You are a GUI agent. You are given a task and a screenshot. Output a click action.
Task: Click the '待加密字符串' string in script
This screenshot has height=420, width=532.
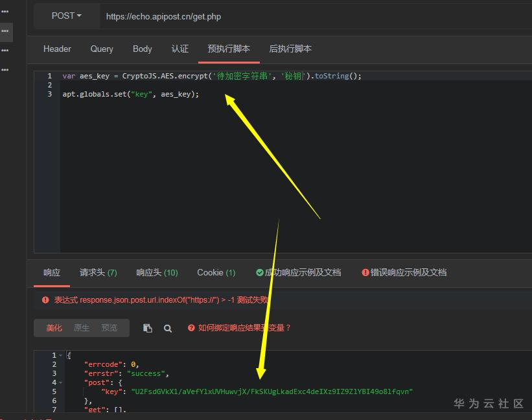[242, 76]
